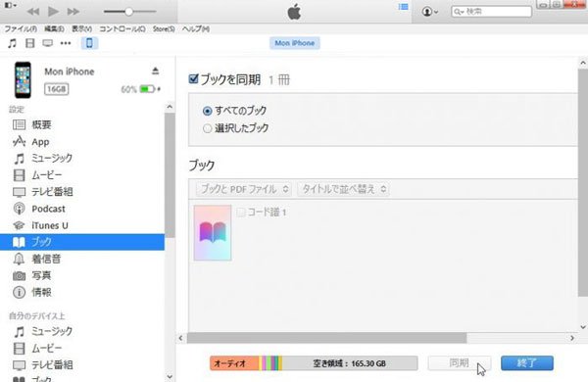Viewport: 588px width, 382px height.
Task: Click the Mon iPhone tab label
Action: 295,43
